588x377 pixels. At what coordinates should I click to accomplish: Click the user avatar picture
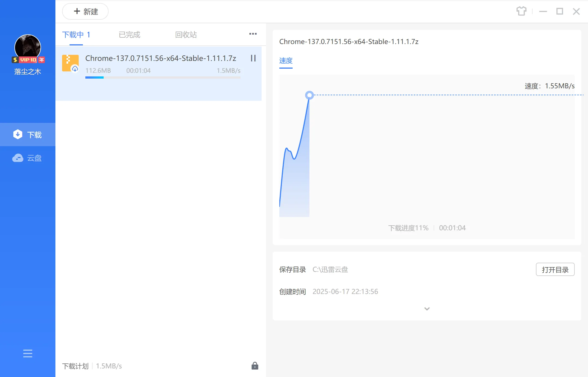[28, 47]
